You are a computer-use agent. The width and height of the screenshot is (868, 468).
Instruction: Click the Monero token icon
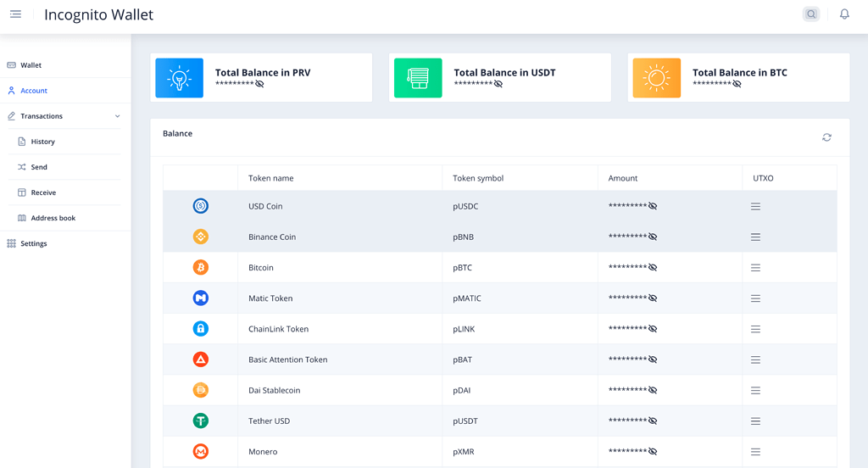tap(201, 452)
